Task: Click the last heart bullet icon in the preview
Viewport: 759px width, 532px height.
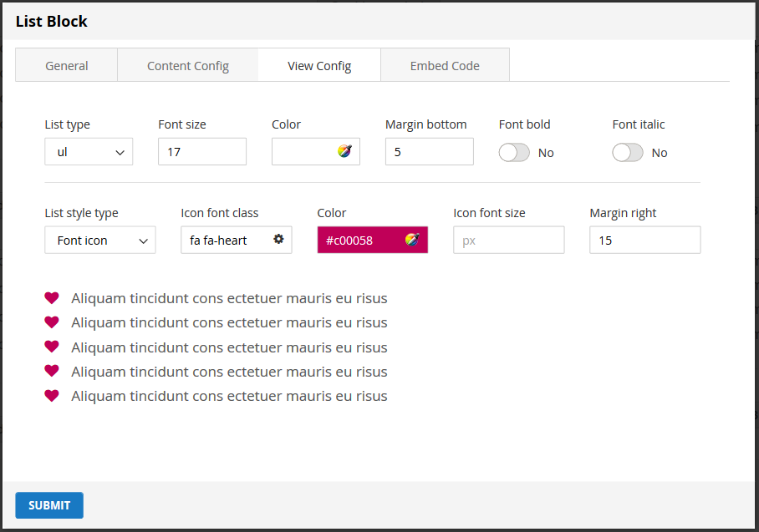Action: (x=52, y=395)
